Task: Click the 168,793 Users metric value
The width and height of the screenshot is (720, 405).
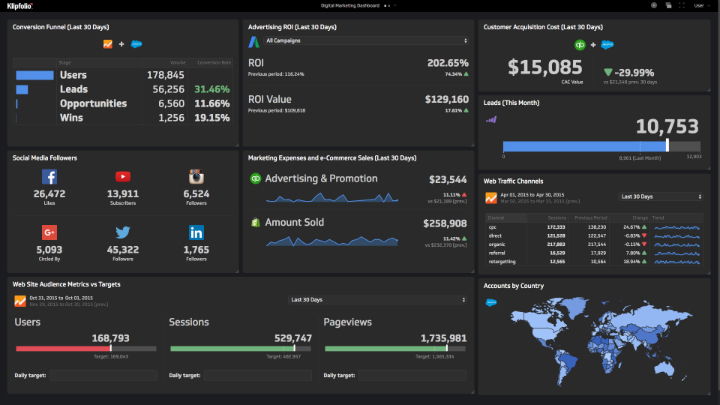Action: tap(110, 338)
